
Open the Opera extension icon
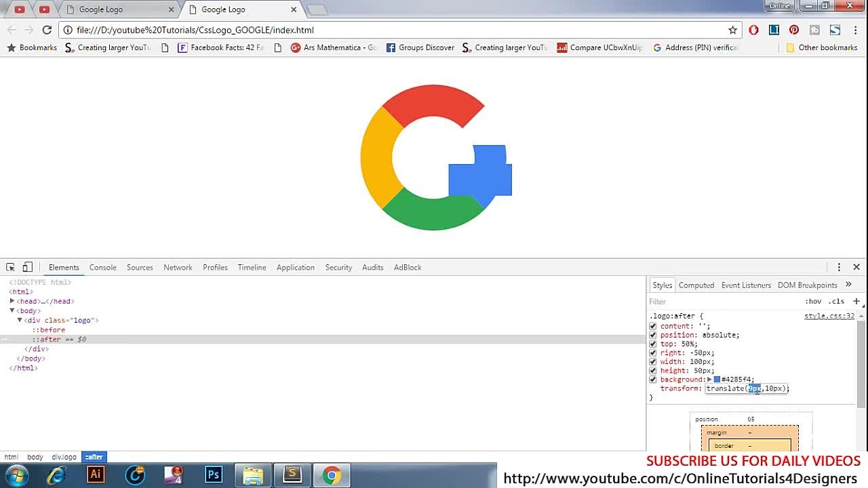753,30
